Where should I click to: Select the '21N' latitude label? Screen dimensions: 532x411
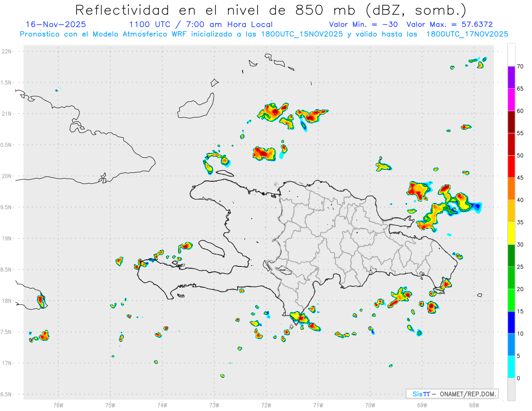7,114
